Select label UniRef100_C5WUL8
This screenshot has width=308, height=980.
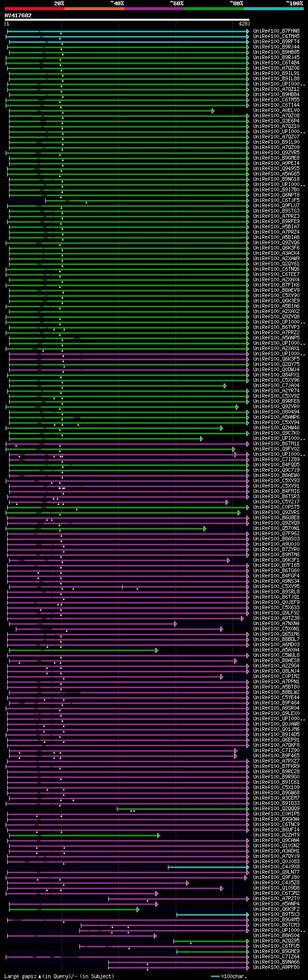click(276, 655)
